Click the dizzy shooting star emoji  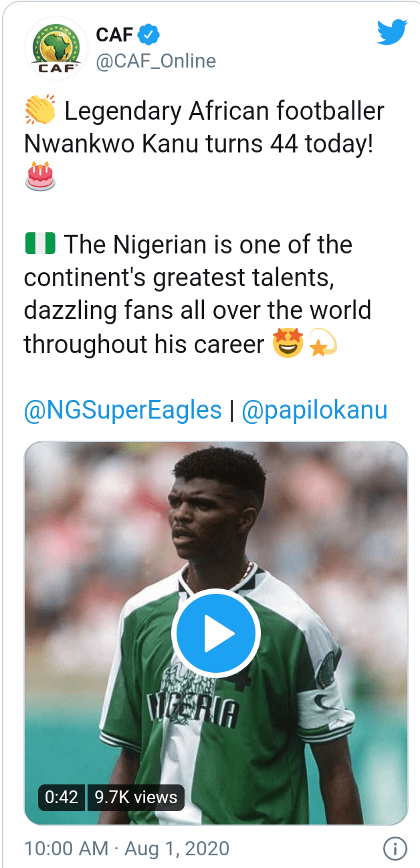[322, 344]
